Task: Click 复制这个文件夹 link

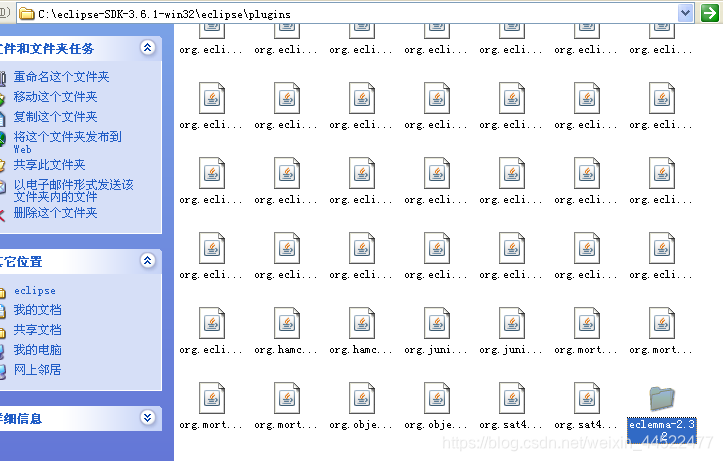Action: (55, 117)
